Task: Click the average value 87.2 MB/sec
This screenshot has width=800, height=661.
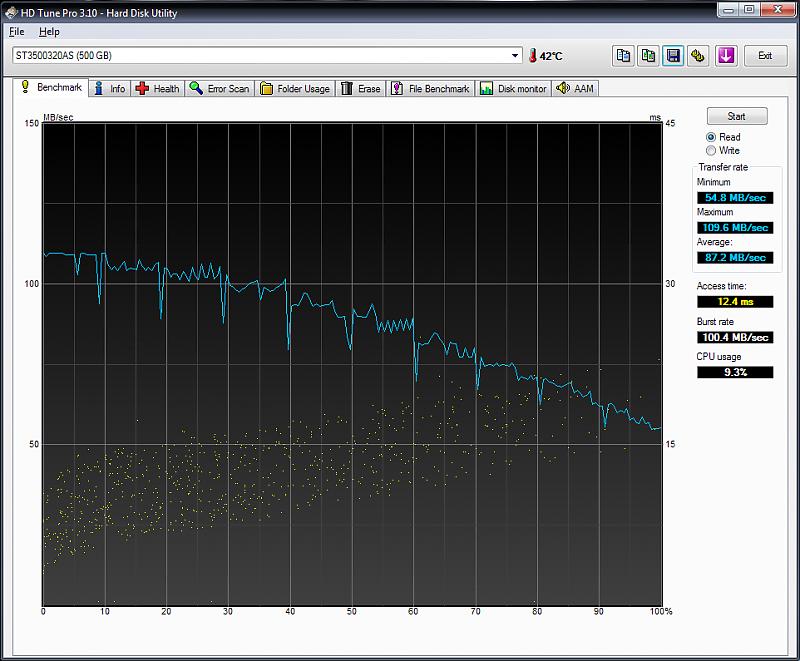Action: pos(735,258)
